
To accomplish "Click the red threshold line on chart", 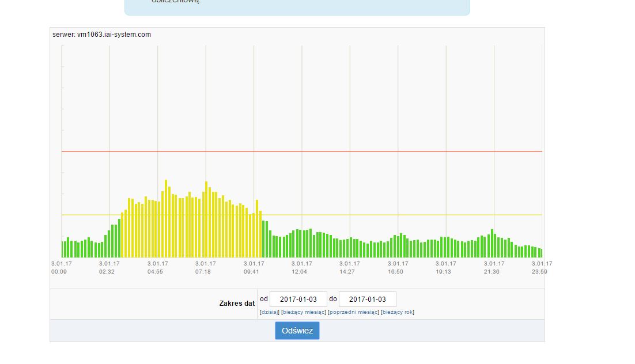I will click(x=302, y=151).
